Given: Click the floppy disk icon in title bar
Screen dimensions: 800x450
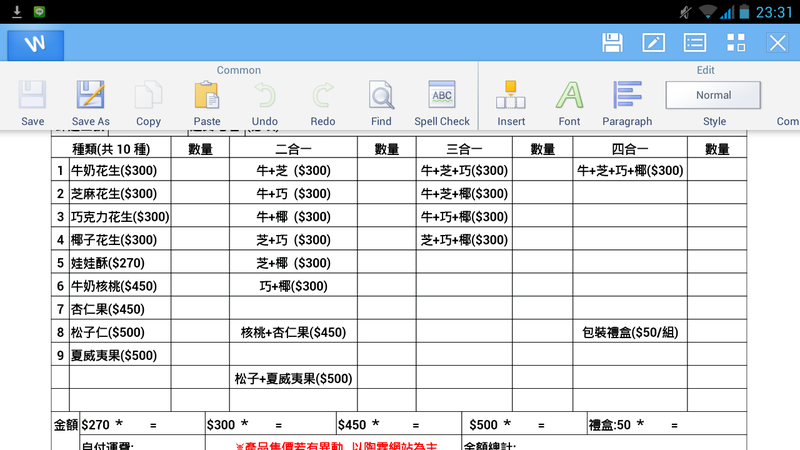Looking at the screenshot, I should tap(613, 42).
